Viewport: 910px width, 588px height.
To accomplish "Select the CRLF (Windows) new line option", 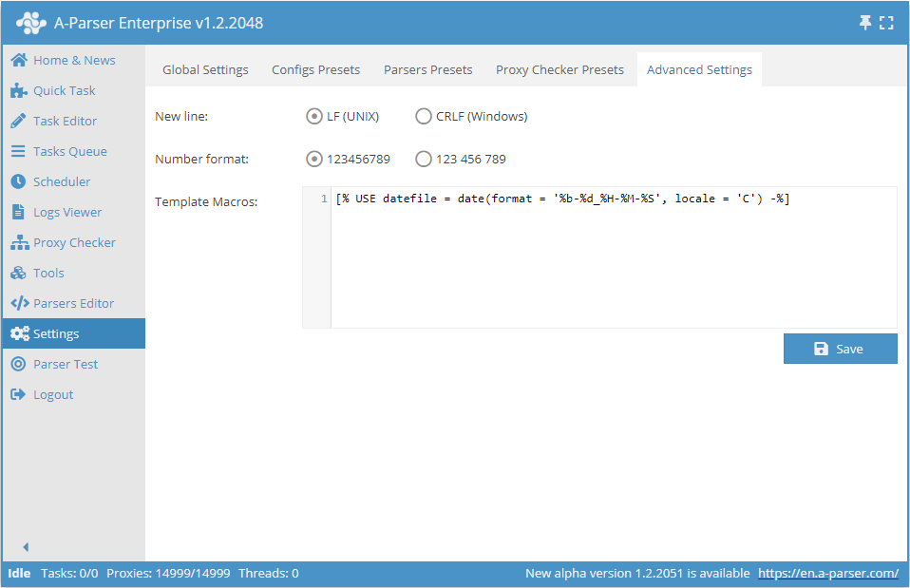I will click(424, 116).
